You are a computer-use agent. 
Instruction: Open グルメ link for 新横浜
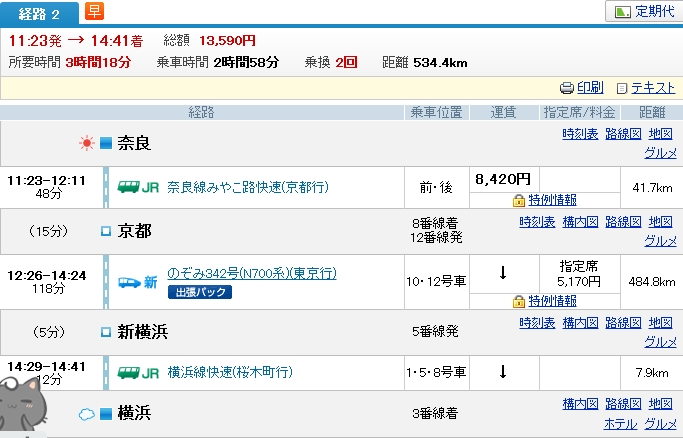[661, 342]
